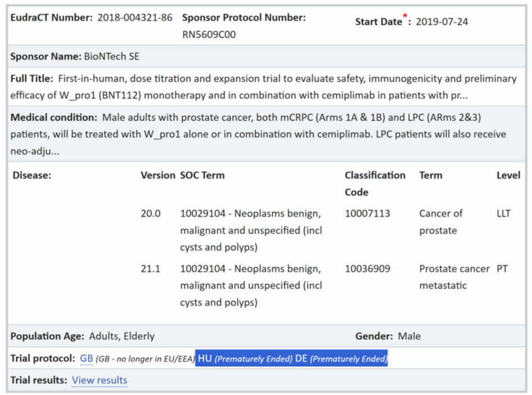532x395 pixels.
Task: Click the term Cancer of prostate
Action: click(441, 222)
